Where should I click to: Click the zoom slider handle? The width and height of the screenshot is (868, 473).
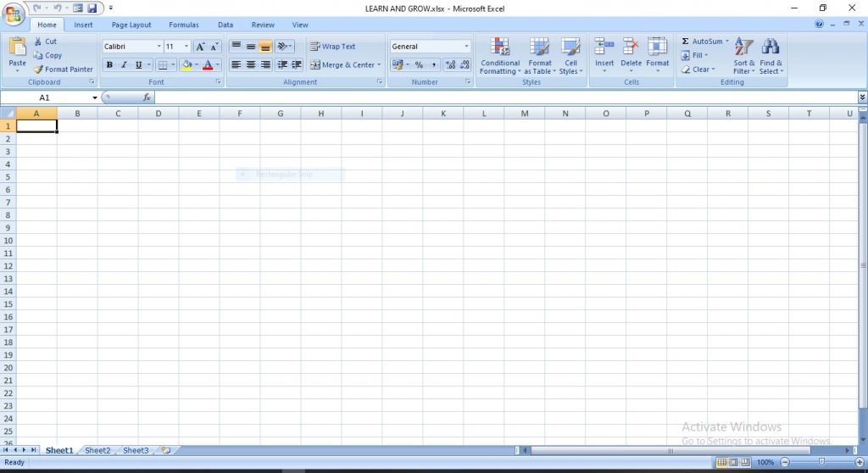point(821,462)
